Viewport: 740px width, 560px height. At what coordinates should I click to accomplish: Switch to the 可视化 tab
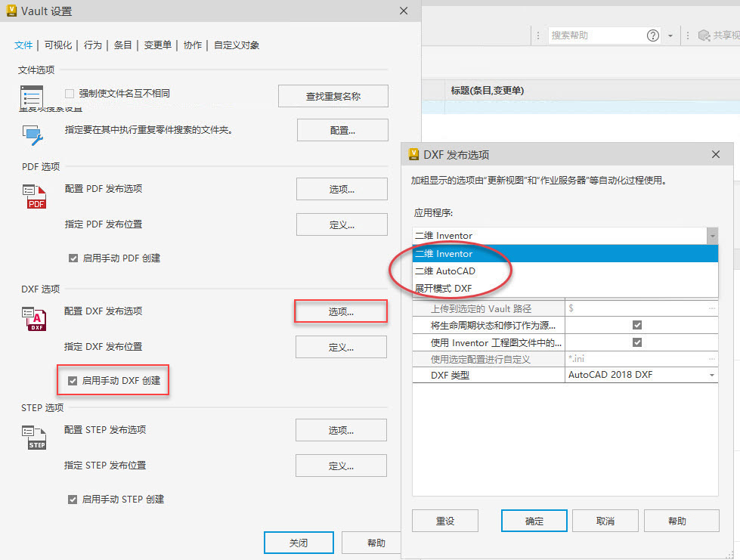click(x=58, y=45)
